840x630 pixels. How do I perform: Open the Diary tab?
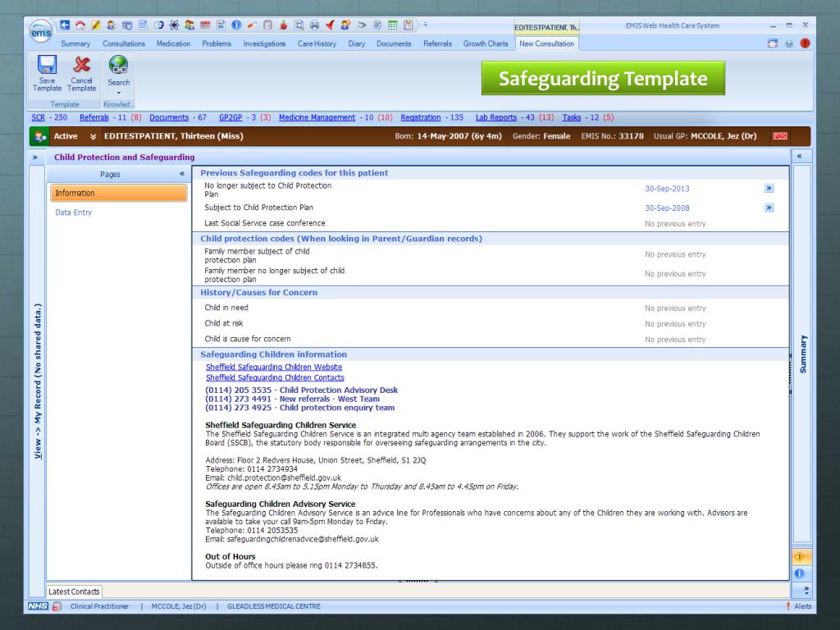click(357, 43)
